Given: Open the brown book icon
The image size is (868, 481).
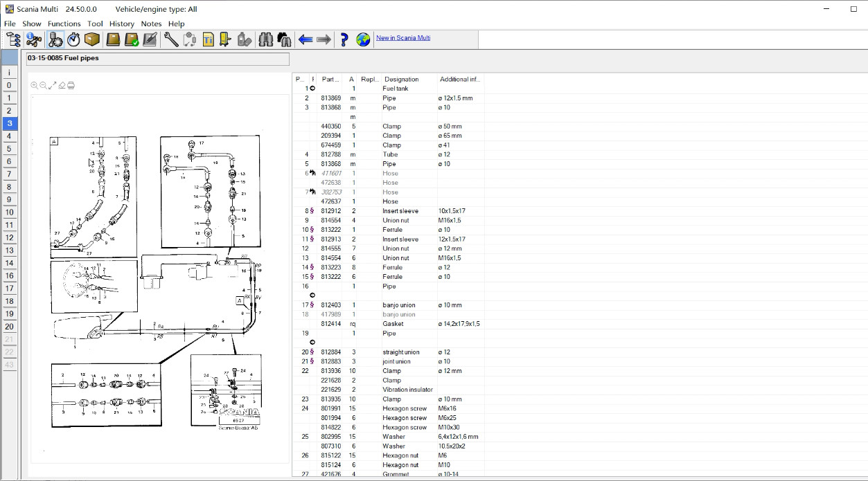Looking at the screenshot, I should click(113, 39).
